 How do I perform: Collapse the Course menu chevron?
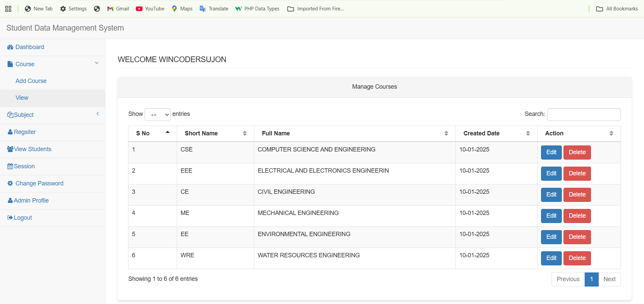(97, 63)
